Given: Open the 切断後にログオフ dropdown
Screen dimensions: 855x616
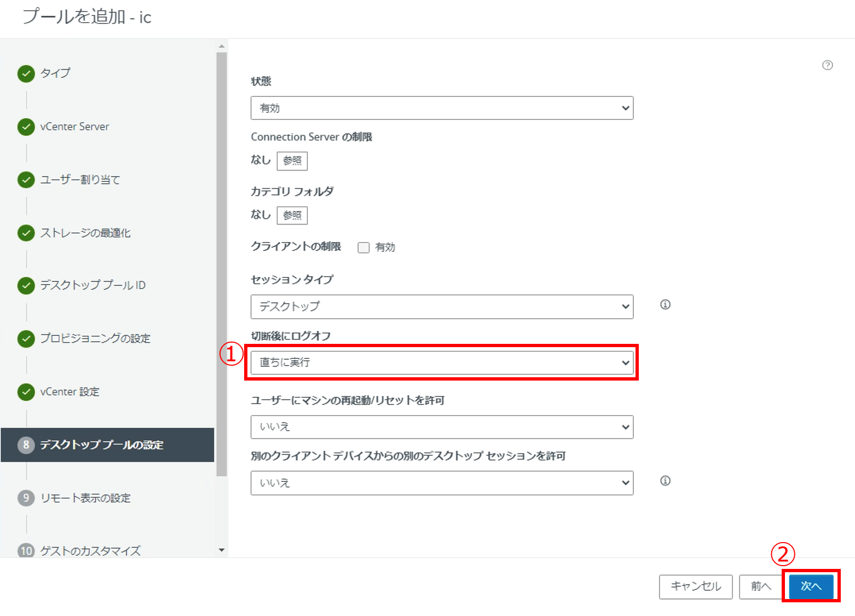Looking at the screenshot, I should click(x=442, y=362).
